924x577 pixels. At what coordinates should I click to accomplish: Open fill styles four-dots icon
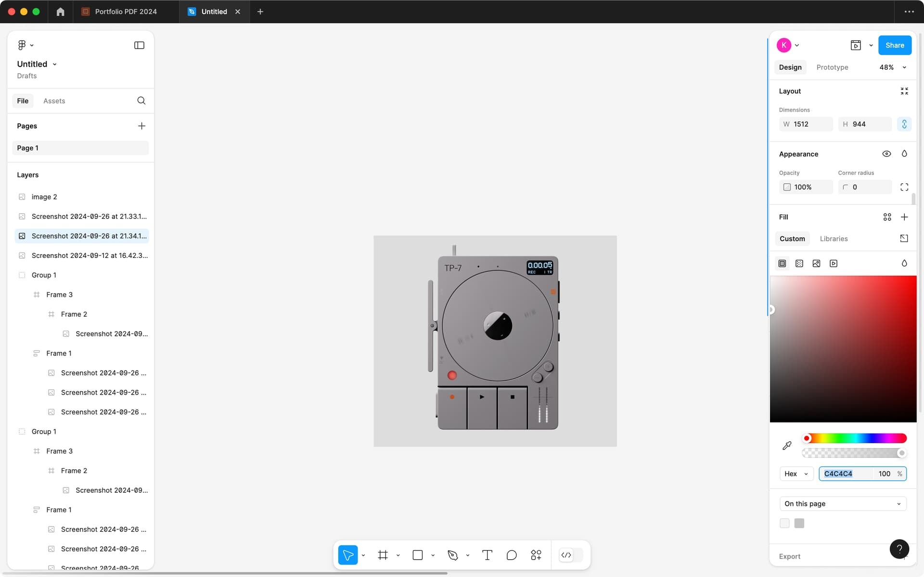887,217
